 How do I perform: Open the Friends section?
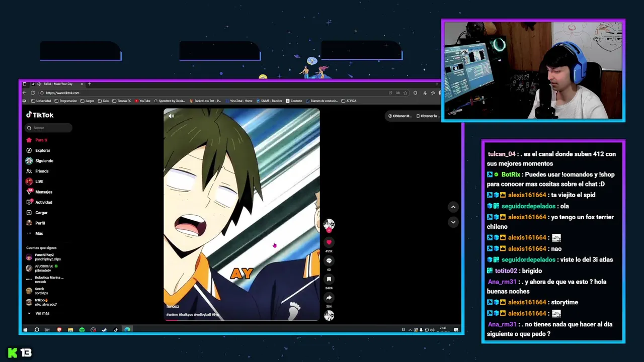tap(37, 171)
